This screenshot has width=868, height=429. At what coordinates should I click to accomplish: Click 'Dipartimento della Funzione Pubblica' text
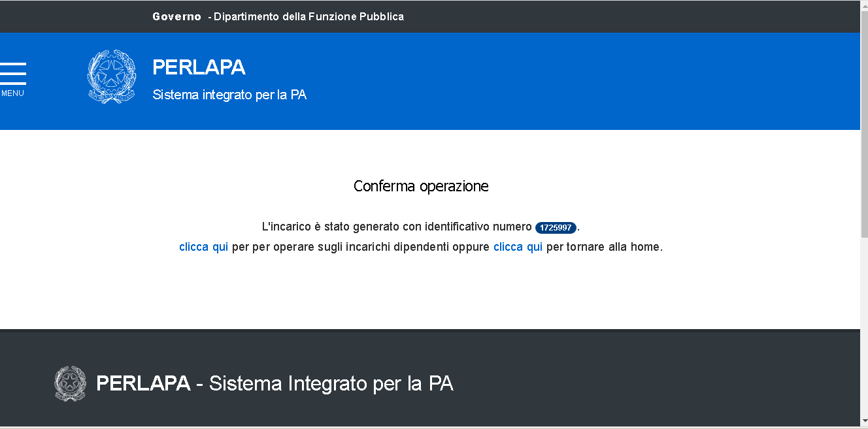[309, 16]
